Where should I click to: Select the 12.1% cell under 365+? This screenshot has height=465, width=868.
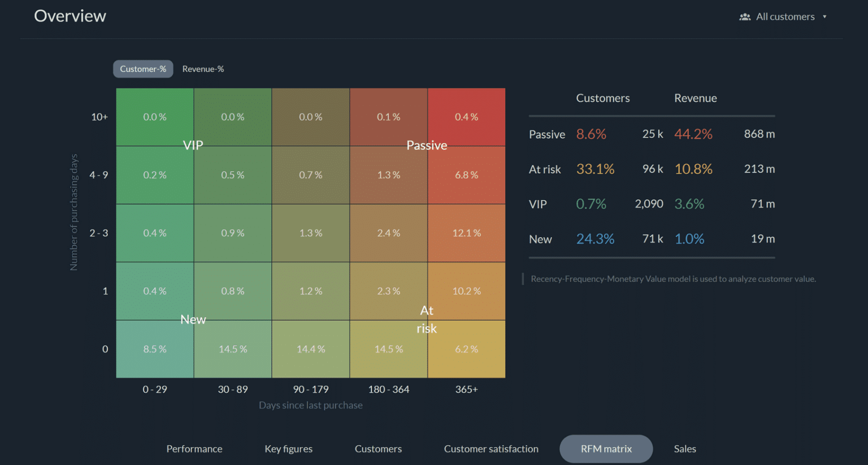click(x=466, y=232)
